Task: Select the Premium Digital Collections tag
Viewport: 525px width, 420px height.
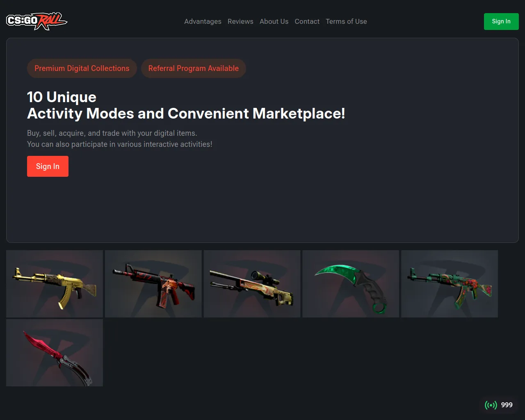Action: (82, 68)
